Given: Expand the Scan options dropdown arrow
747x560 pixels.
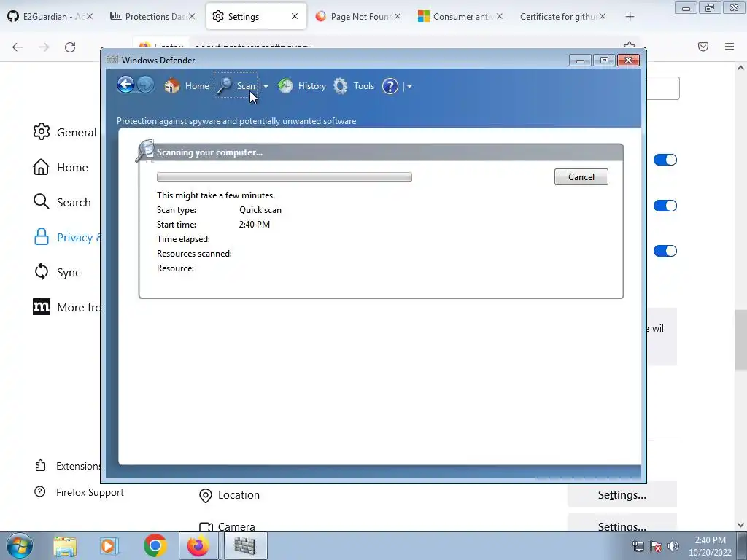Looking at the screenshot, I should (x=266, y=86).
